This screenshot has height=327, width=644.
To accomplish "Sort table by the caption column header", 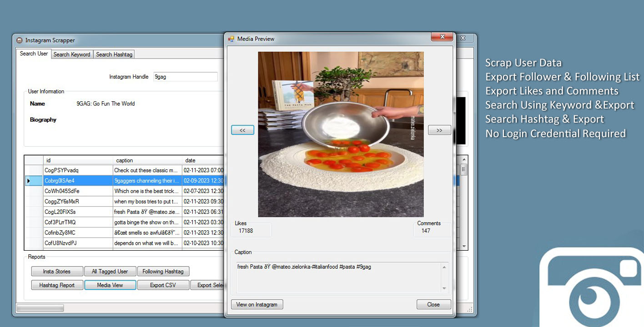I will pyautogui.click(x=147, y=160).
